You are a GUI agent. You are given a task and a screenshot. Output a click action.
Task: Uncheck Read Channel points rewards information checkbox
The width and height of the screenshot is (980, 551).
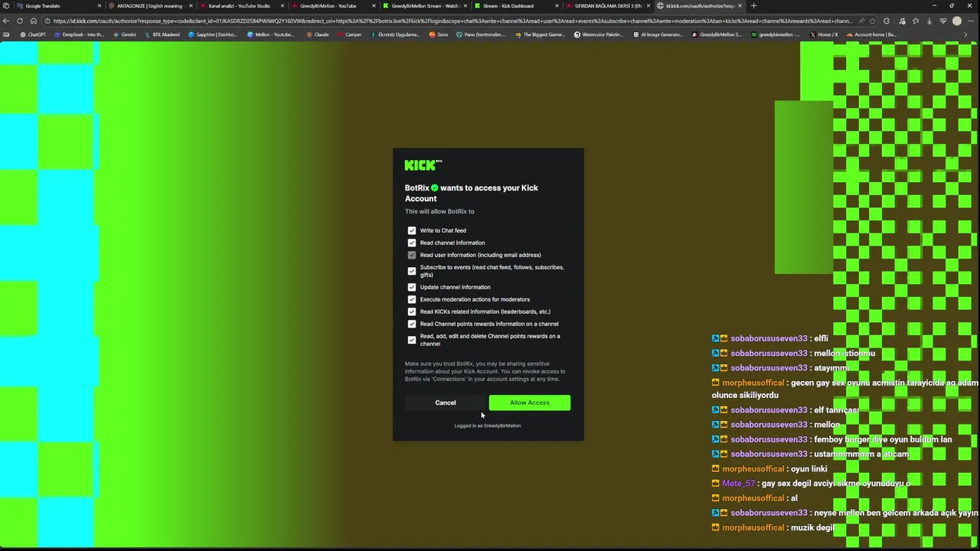(x=412, y=324)
